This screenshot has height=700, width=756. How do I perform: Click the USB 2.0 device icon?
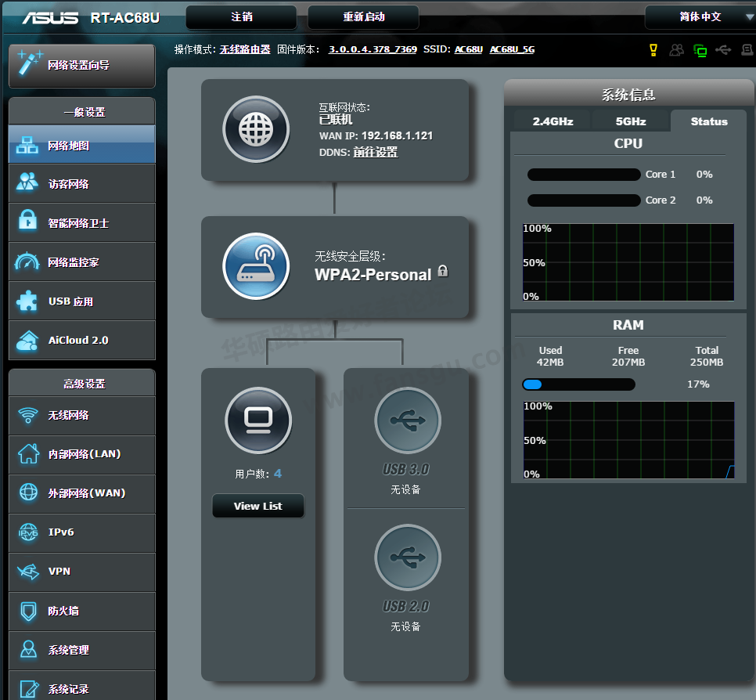point(408,557)
